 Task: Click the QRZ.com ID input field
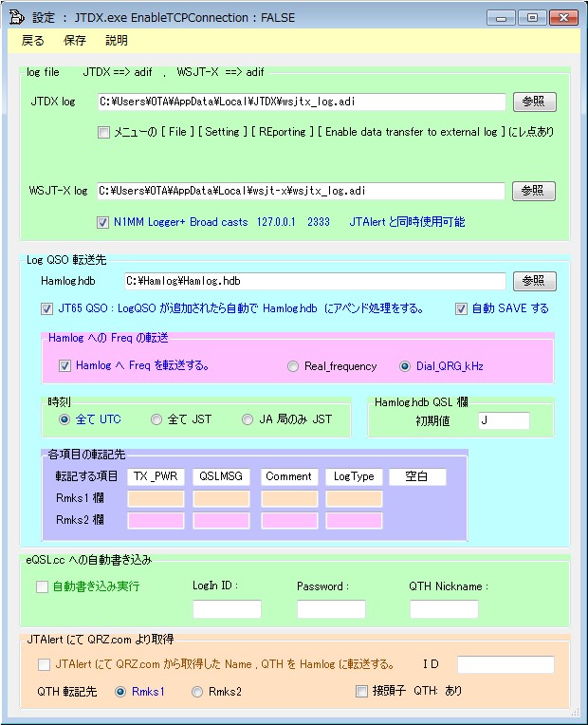pyautogui.click(x=505, y=664)
